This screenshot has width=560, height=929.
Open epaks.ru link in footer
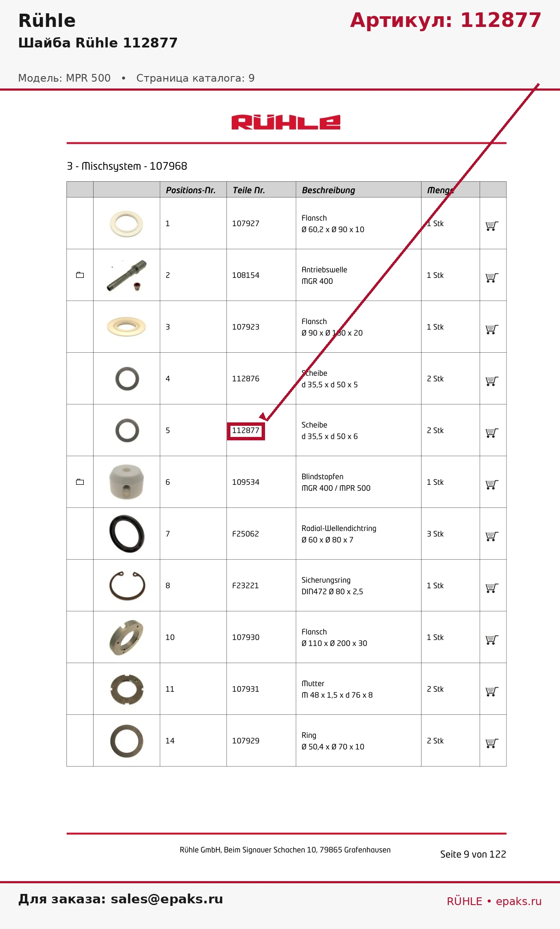point(519,901)
